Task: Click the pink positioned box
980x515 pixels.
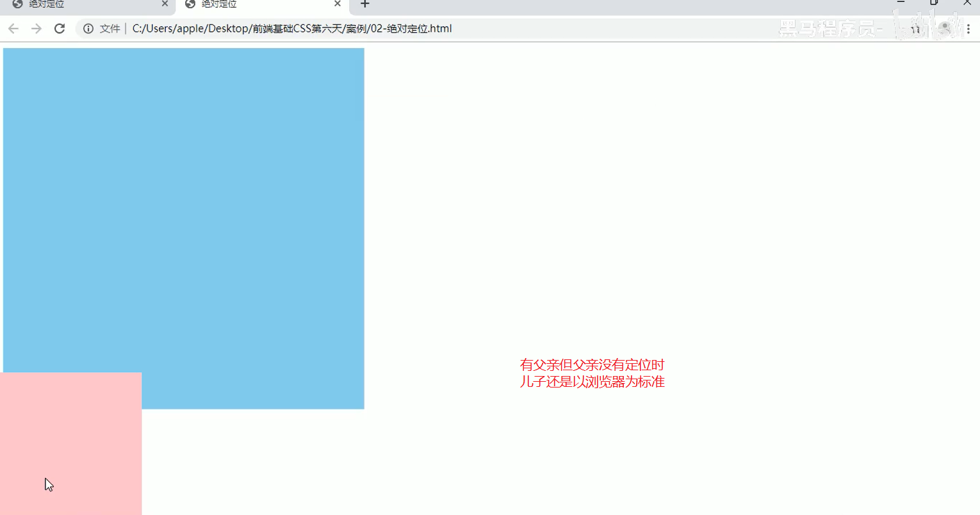Action: pyautogui.click(x=70, y=442)
